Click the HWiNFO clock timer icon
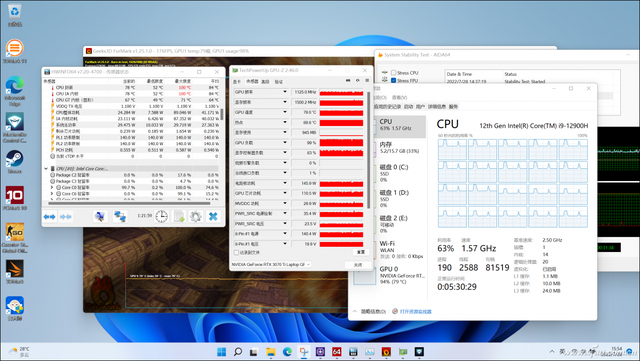The width and height of the screenshot is (640, 361). click(x=162, y=216)
